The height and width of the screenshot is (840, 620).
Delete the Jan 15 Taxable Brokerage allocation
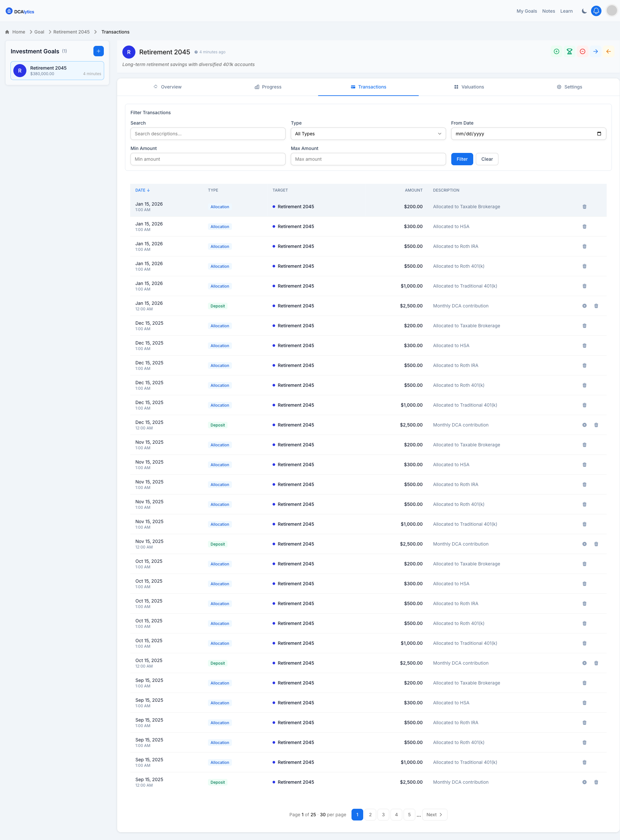pos(584,206)
